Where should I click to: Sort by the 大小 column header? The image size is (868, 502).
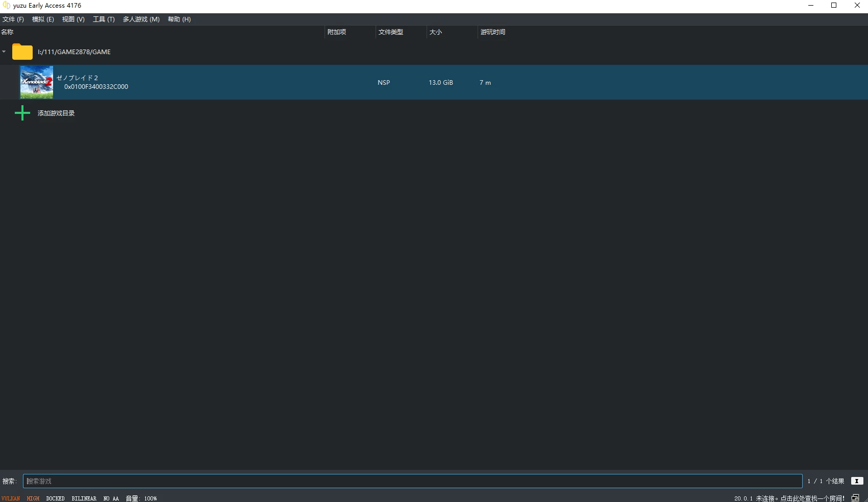(x=436, y=32)
